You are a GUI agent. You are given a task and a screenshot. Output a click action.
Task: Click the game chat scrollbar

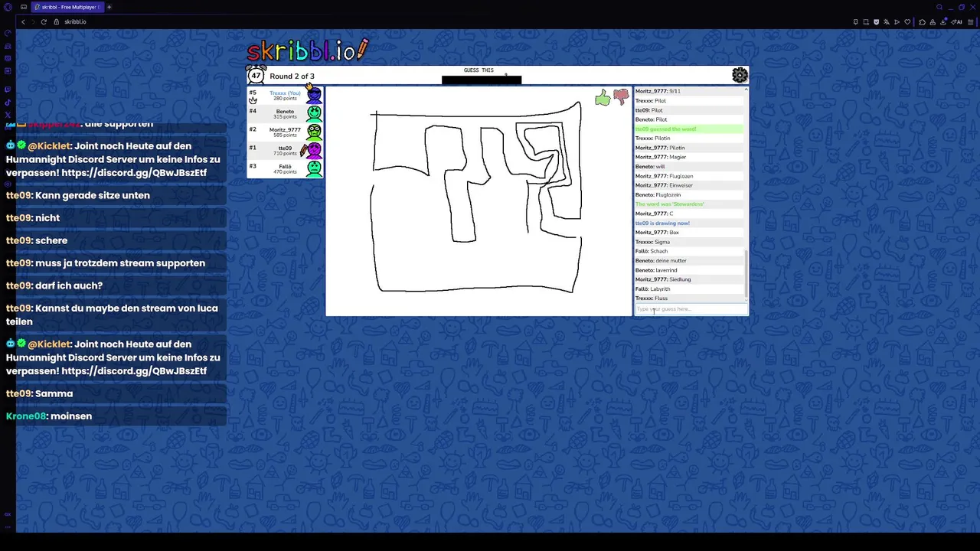click(746, 273)
